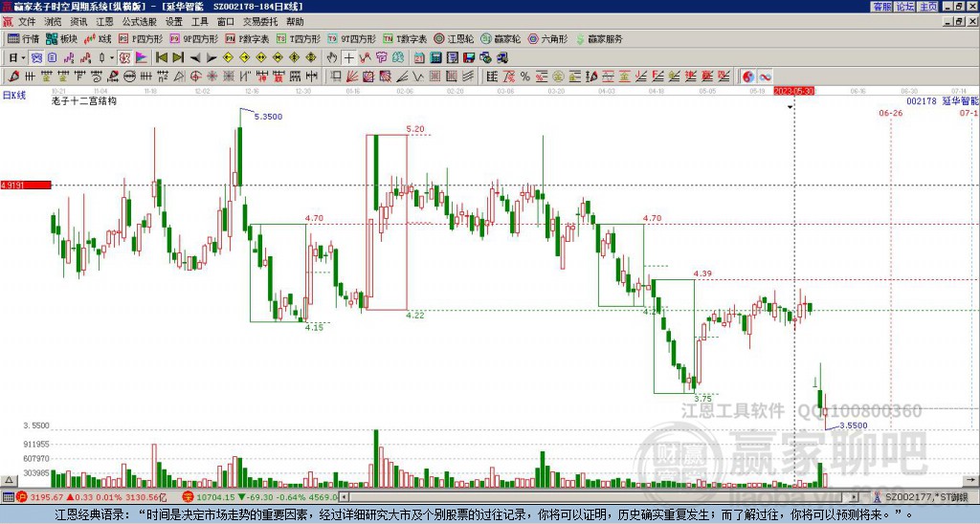The image size is (980, 524).
Task: Jump to first bar with green left arrow
Action: point(161,57)
